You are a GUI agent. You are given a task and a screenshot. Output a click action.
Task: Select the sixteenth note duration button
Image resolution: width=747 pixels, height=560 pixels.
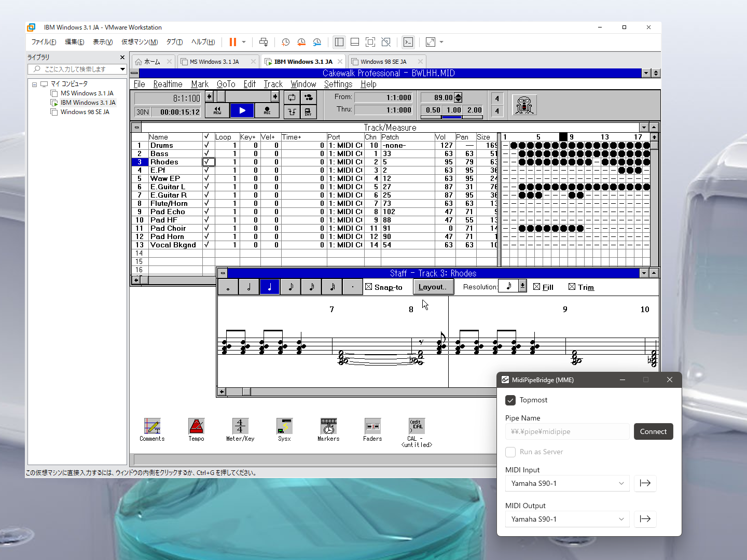[x=311, y=287]
